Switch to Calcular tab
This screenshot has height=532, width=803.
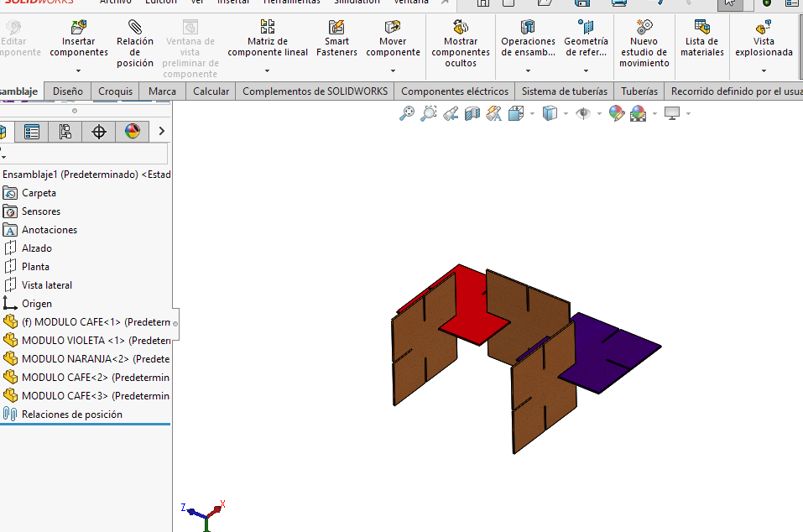[x=211, y=91]
